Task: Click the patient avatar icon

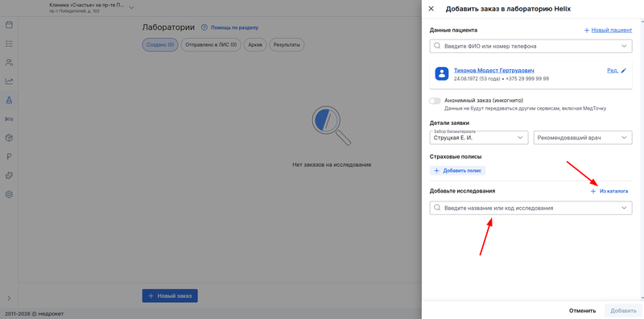Action: tap(441, 74)
